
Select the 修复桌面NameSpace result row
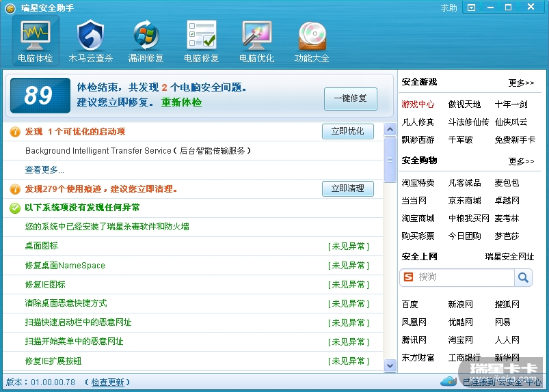coord(193,266)
